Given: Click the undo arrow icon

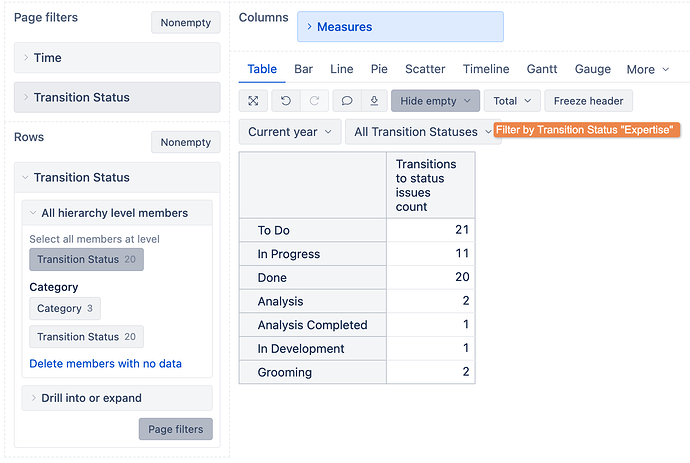Looking at the screenshot, I should coord(286,101).
